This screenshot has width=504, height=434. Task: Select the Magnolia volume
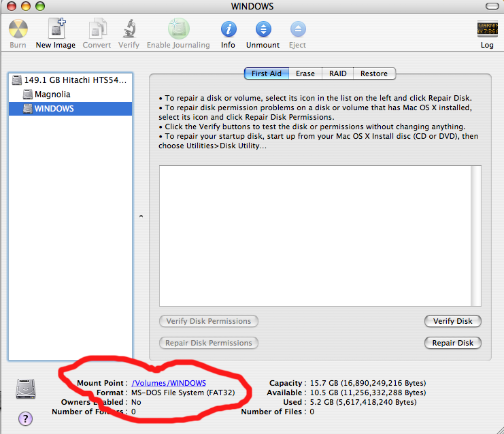(x=70, y=94)
